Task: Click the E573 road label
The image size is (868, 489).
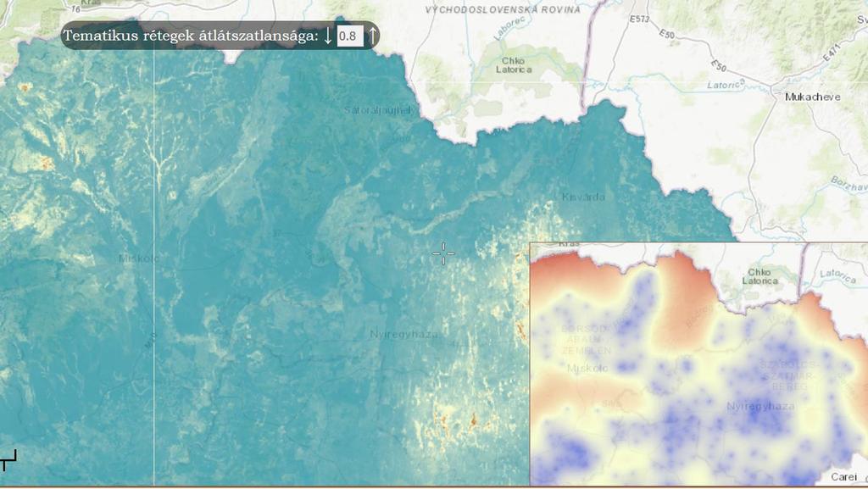Action: [639, 19]
